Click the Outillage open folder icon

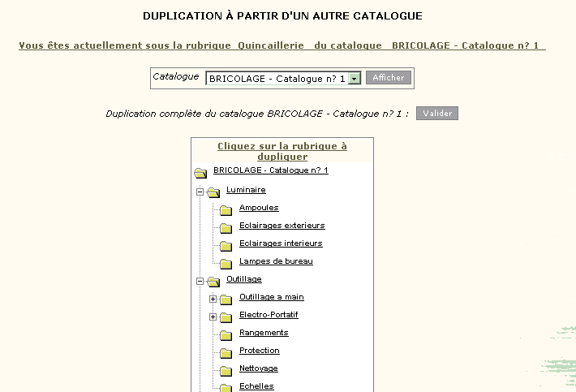coord(213,282)
